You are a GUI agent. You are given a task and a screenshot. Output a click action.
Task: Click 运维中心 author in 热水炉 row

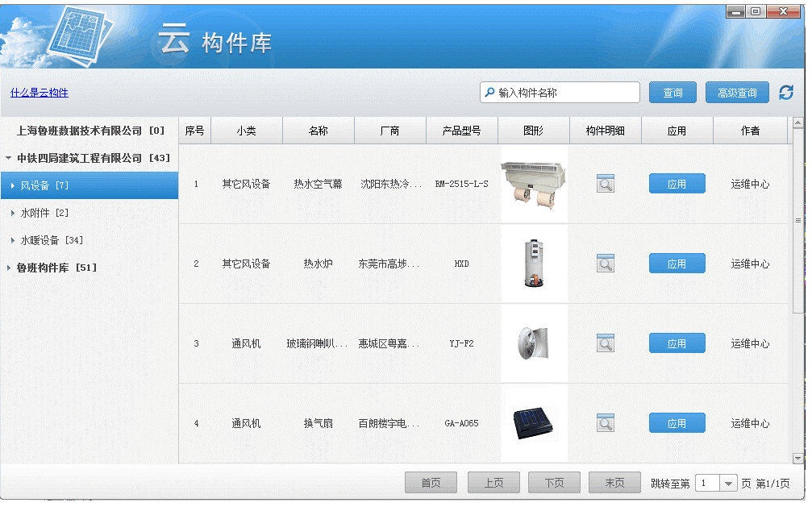pyautogui.click(x=751, y=264)
